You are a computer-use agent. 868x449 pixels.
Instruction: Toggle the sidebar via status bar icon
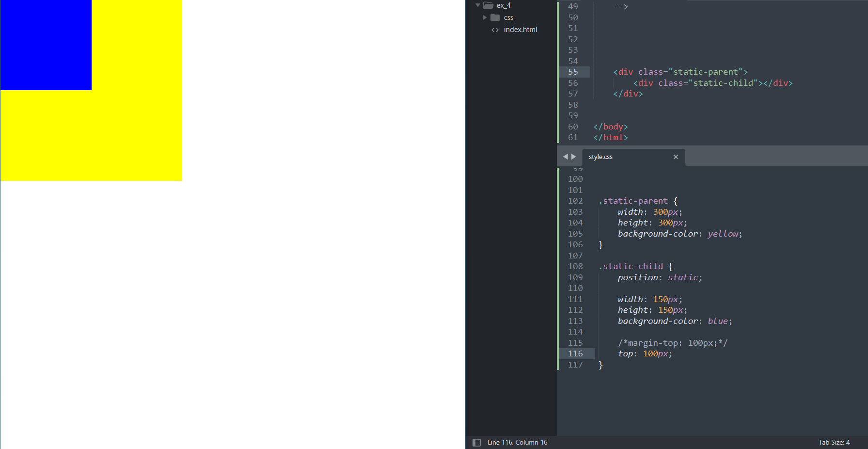pos(476,442)
